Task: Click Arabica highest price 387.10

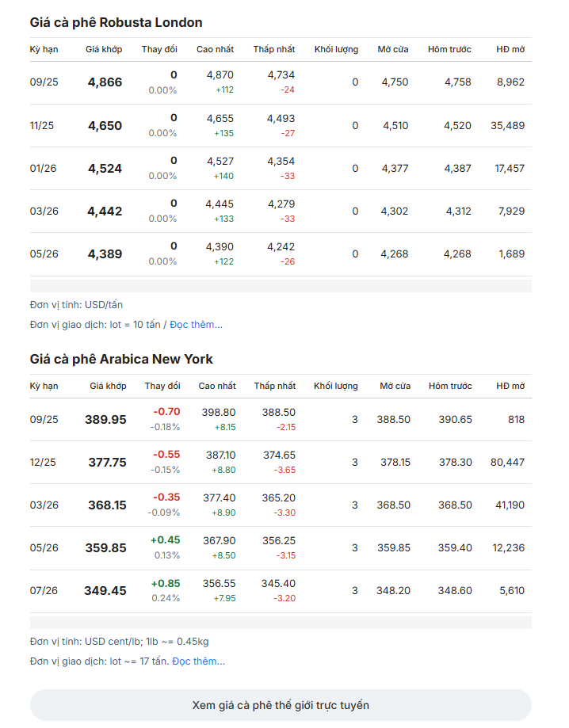Action: 220,455
